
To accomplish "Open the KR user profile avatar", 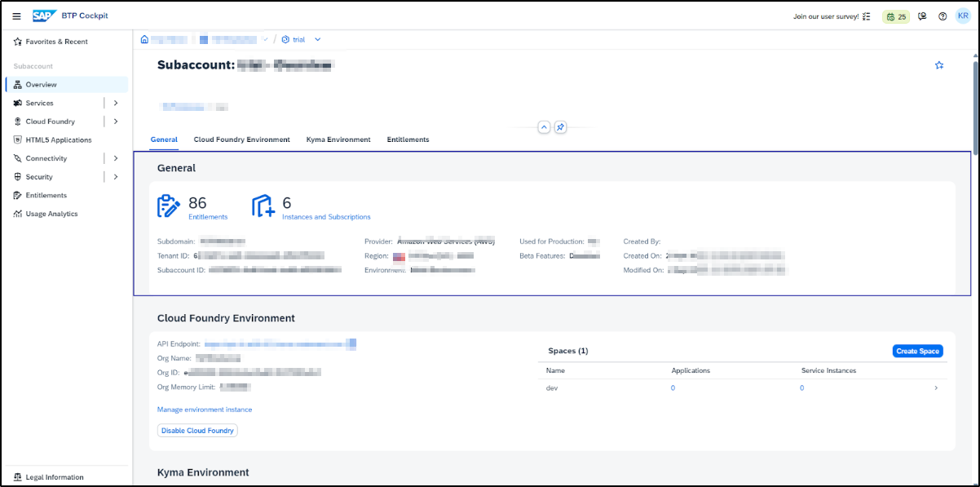I will [962, 16].
